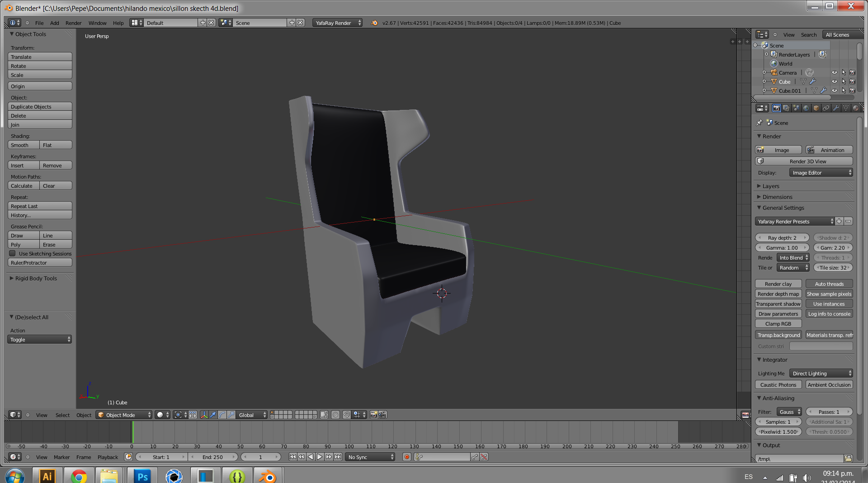
Task: Click the OpenGL render image camera icon
Action: [373, 415]
